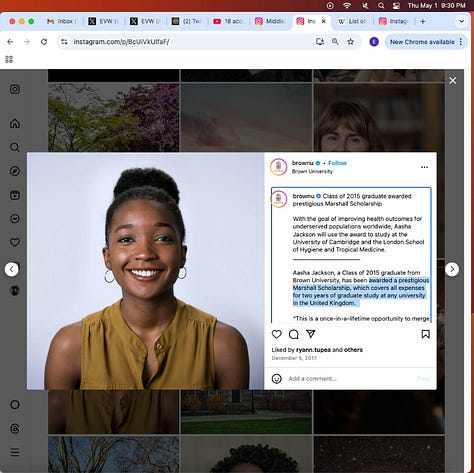Click Add a comment field
This screenshot has height=473, width=474.
(350, 379)
